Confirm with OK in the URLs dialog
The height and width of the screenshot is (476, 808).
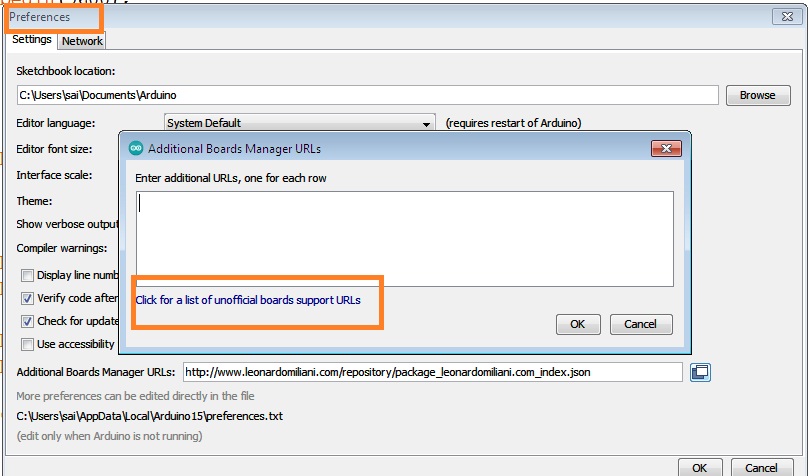point(578,324)
